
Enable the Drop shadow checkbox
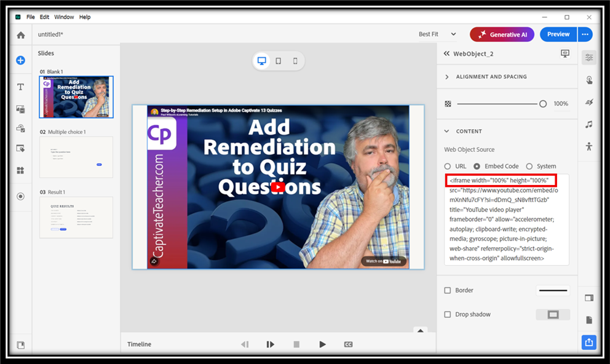(448, 314)
